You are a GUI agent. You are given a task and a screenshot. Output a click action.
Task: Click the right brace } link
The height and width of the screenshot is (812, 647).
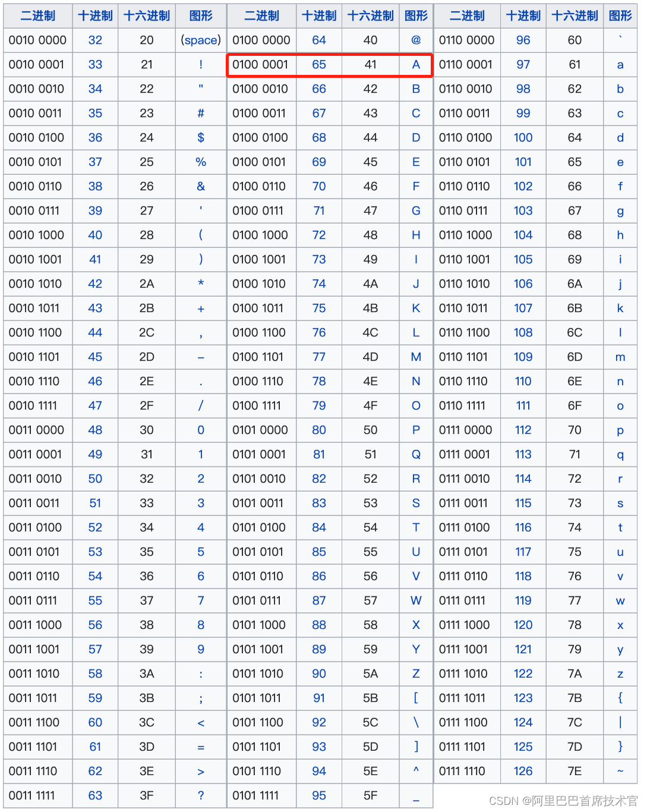(620, 747)
